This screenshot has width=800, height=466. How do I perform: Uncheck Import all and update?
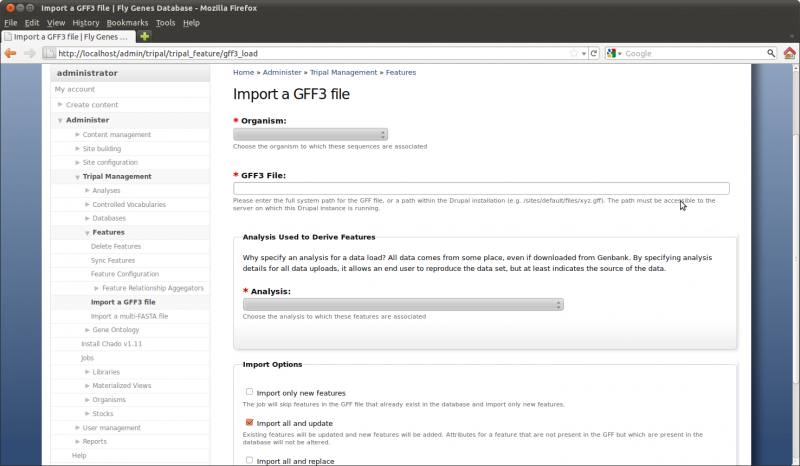tap(249, 422)
